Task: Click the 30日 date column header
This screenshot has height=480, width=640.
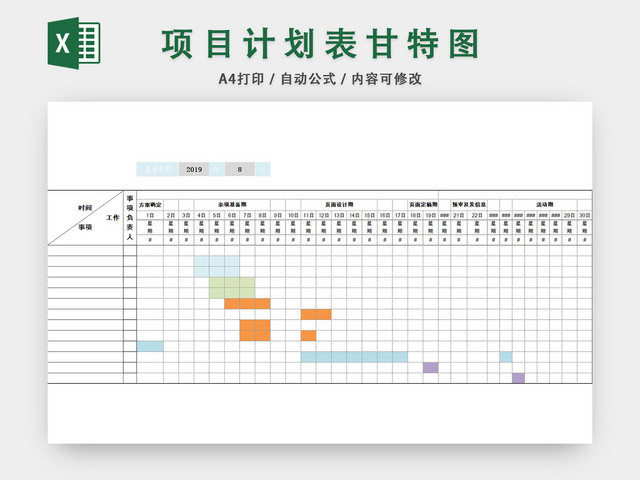Action: [x=584, y=215]
